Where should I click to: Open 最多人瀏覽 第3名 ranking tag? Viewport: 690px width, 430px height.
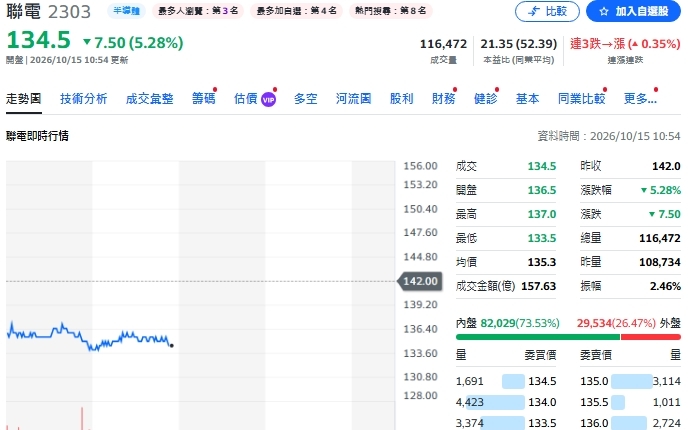198,11
